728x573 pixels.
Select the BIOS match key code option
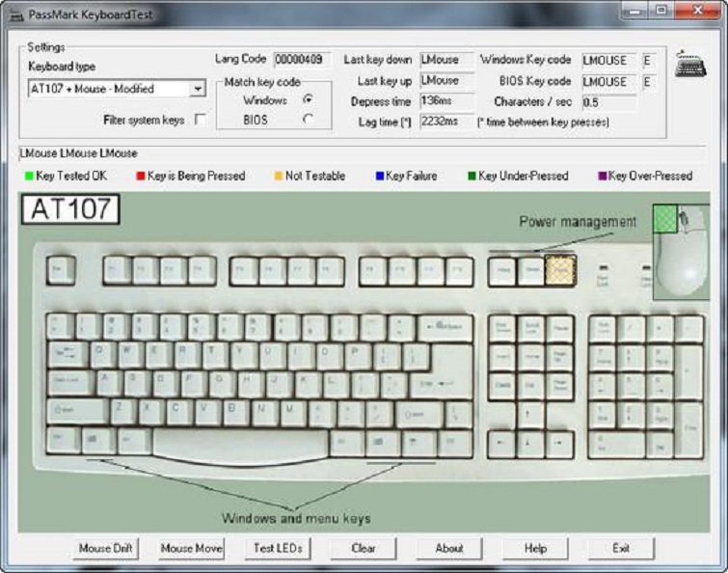coord(308,120)
